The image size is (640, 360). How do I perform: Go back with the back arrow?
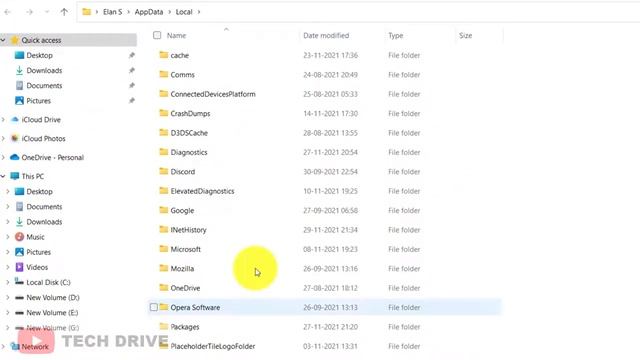coord(7,12)
